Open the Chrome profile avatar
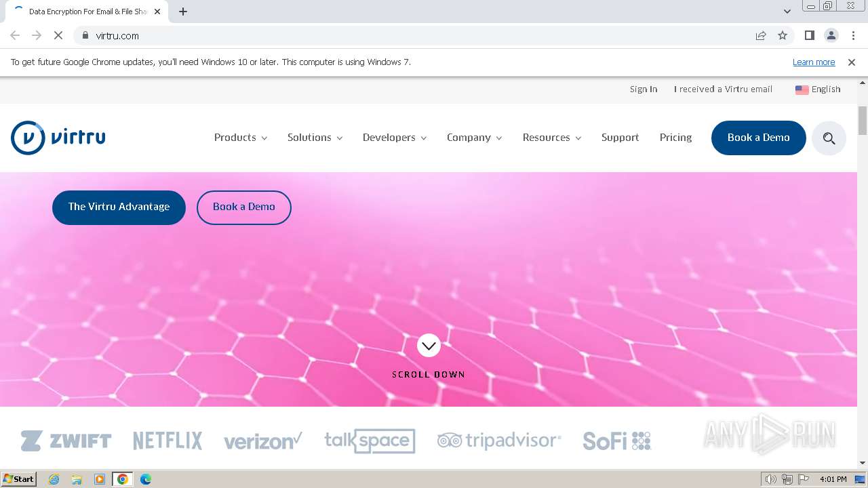The image size is (868, 488). pos(831,35)
